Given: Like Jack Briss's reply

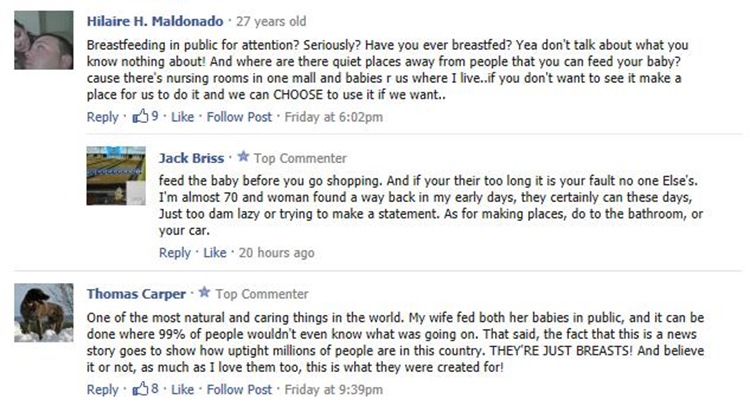Looking at the screenshot, I should [x=214, y=253].
